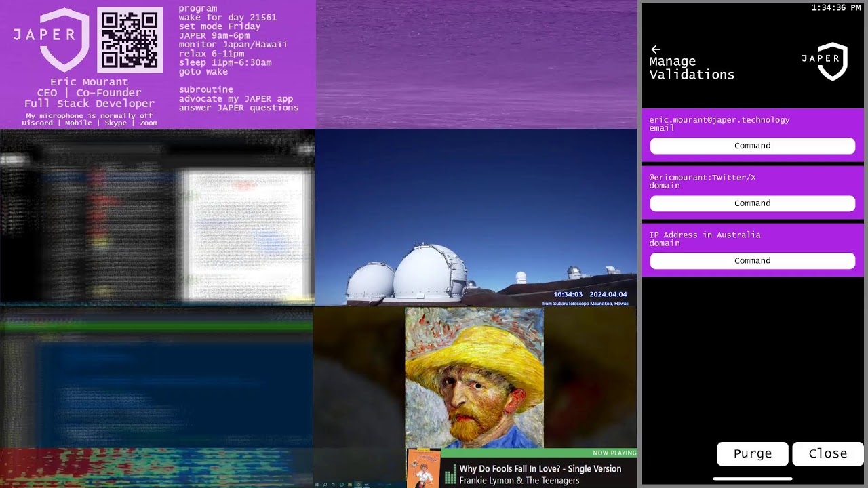Click the 'subroutine' line
This screenshot has height=488, width=868.
tap(206, 89)
